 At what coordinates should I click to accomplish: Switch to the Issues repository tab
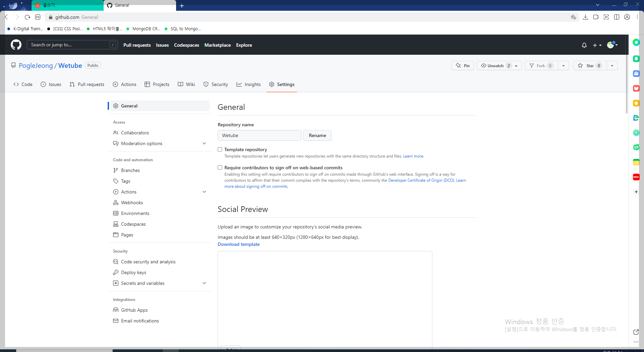pos(51,84)
